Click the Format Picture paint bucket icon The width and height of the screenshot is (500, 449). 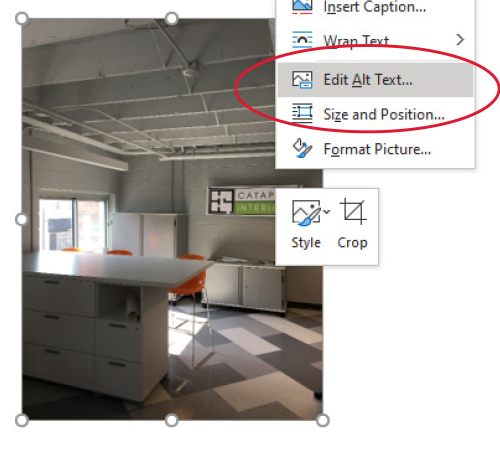coord(302,148)
